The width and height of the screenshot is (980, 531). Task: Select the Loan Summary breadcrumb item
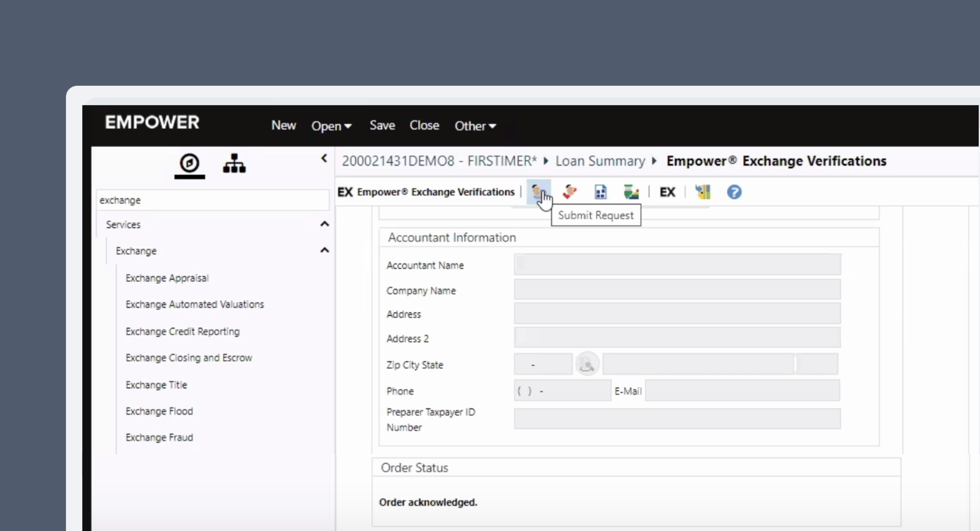point(600,161)
